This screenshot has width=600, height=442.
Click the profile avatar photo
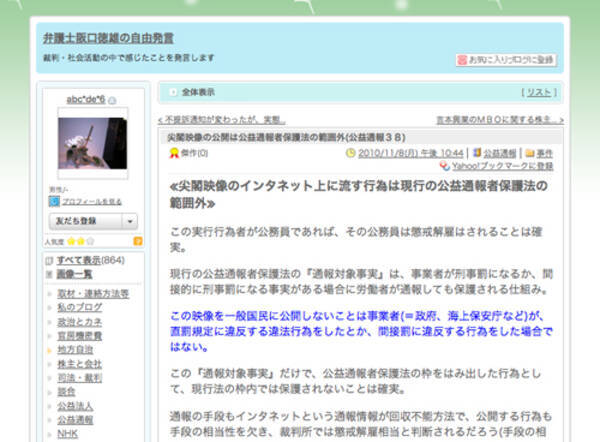pos(93,143)
